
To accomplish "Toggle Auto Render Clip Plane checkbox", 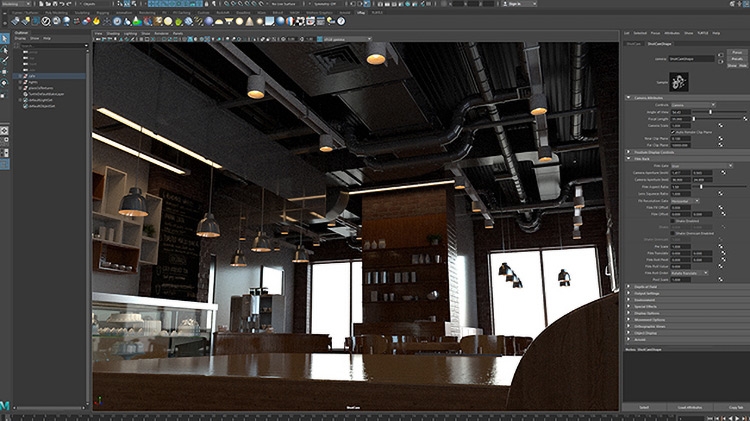I will pyautogui.click(x=673, y=132).
